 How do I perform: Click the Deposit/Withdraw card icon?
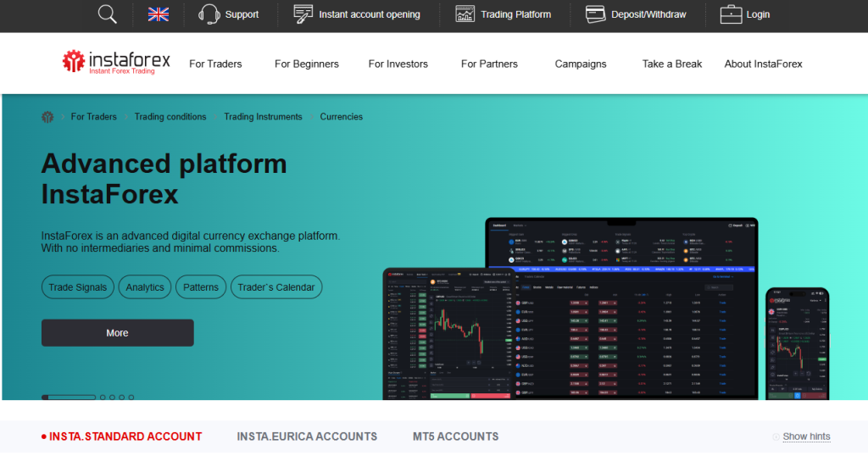coord(595,14)
